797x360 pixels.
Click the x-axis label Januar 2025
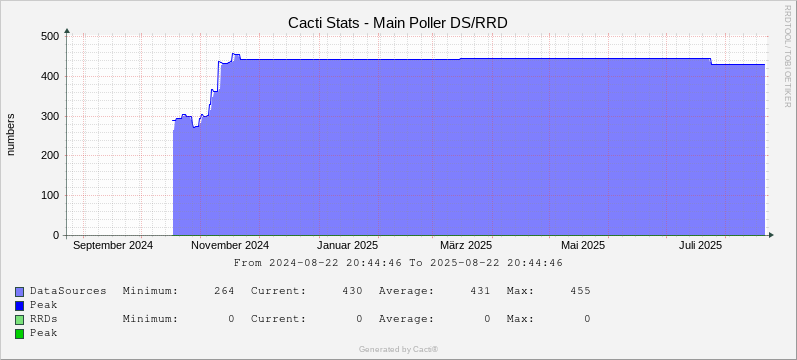point(348,246)
